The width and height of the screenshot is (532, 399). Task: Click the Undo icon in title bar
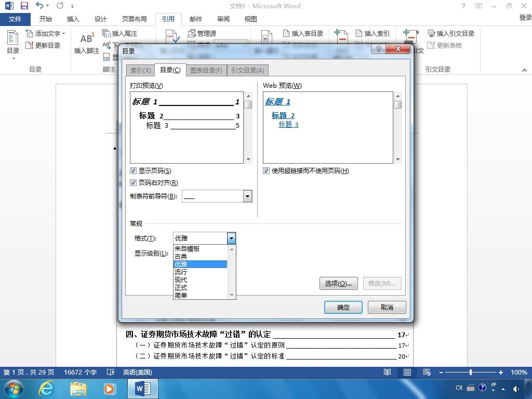coord(39,5)
